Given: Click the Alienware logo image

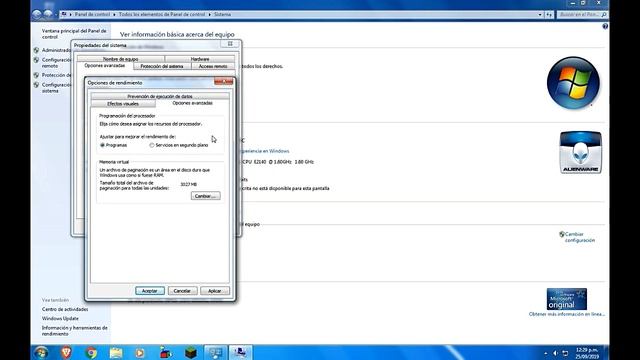Looking at the screenshot, I should tap(580, 152).
